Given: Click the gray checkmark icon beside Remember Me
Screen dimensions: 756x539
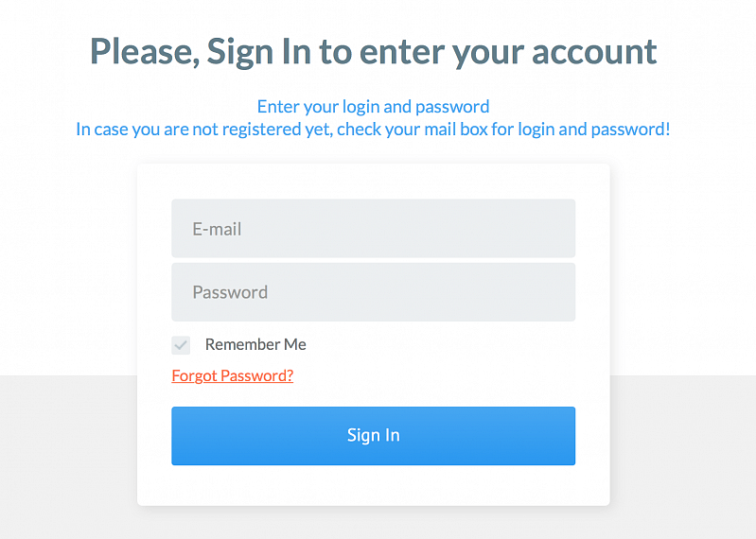Looking at the screenshot, I should 181,345.
